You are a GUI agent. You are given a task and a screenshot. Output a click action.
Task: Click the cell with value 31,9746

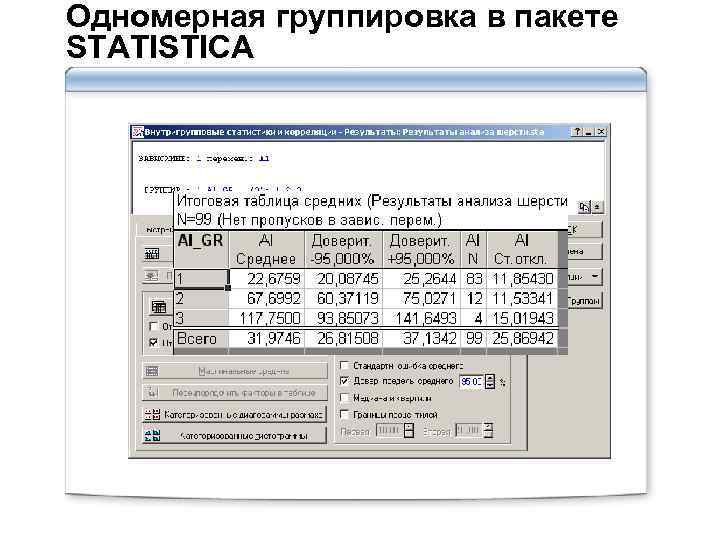coord(267,338)
